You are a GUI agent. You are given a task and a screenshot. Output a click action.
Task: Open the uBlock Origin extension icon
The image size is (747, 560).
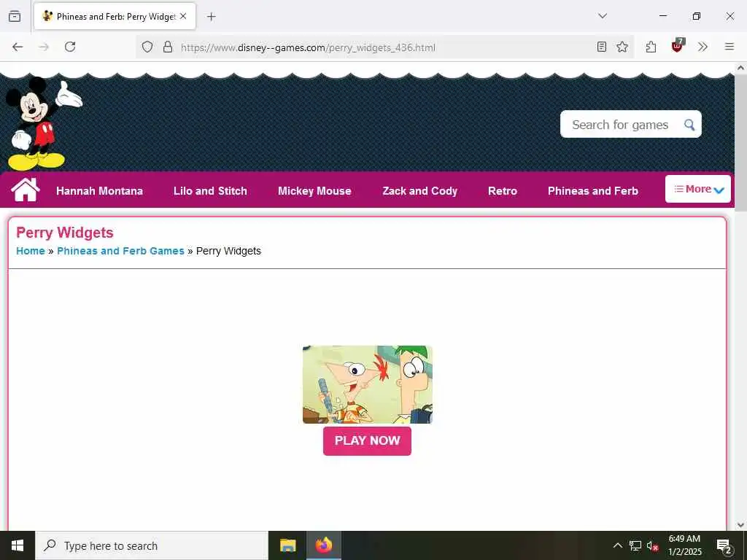pos(677,46)
